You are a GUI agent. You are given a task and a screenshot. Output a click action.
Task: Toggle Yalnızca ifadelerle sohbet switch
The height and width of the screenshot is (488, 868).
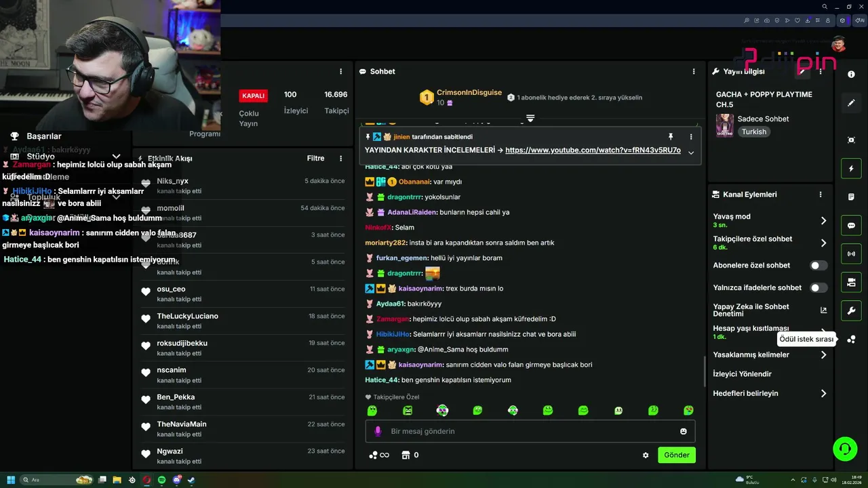tap(818, 288)
